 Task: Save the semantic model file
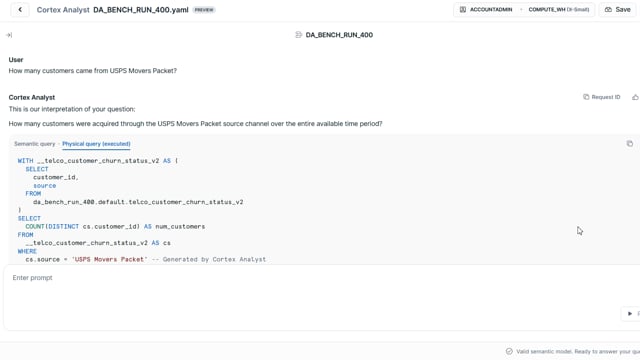617,10
